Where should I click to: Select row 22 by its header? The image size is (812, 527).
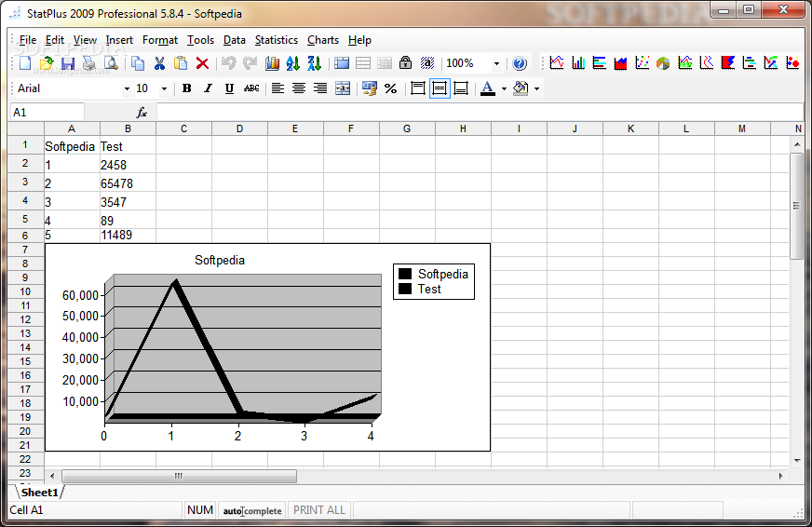pyautogui.click(x=25, y=459)
